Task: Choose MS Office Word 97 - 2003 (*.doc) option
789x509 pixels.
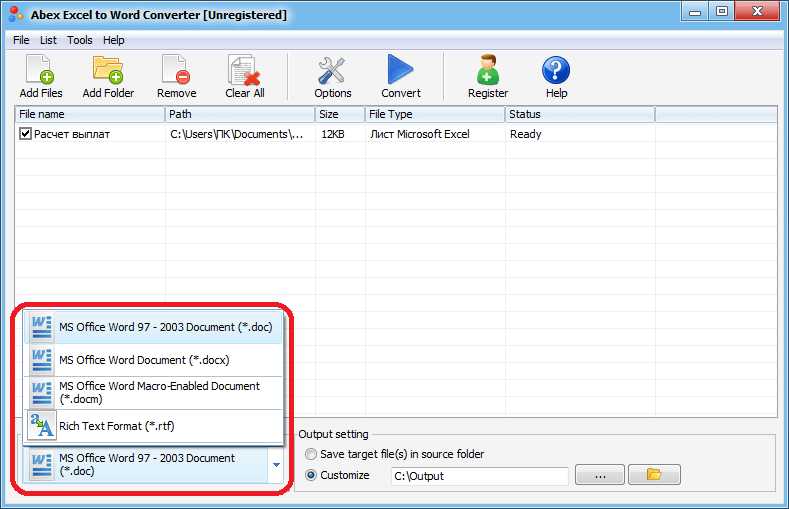Action: [x=153, y=327]
